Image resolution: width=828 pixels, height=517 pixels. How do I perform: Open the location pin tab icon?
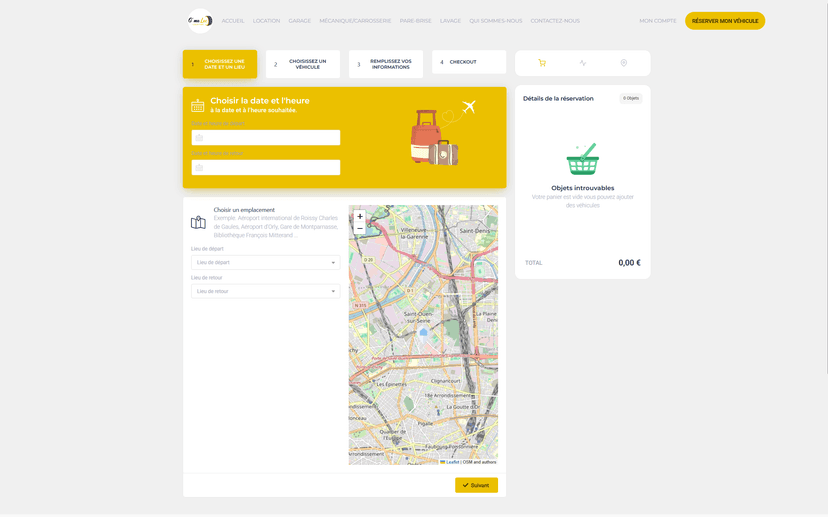624,63
